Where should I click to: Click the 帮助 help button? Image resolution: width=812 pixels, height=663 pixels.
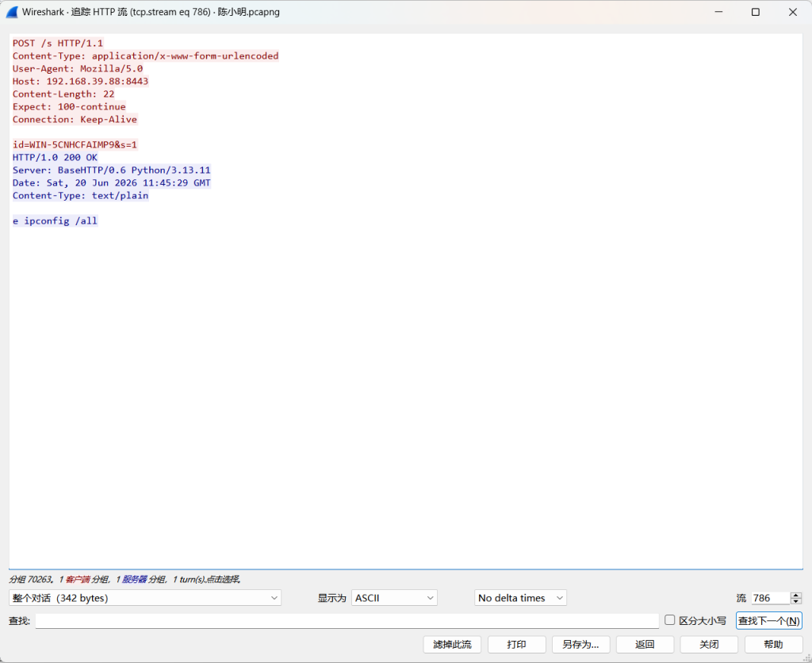point(773,644)
